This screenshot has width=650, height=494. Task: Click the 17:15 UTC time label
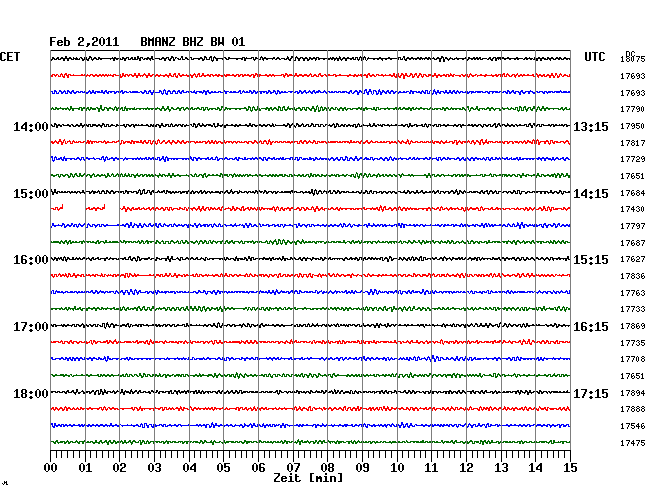point(591,393)
